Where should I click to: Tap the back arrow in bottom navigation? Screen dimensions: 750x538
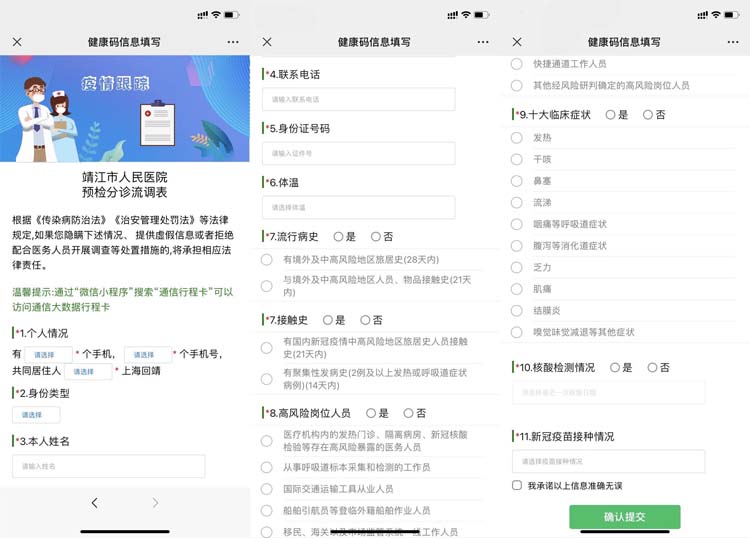tap(95, 503)
